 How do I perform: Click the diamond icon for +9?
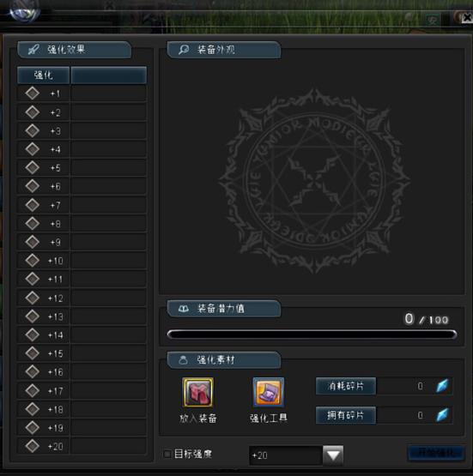point(33,242)
